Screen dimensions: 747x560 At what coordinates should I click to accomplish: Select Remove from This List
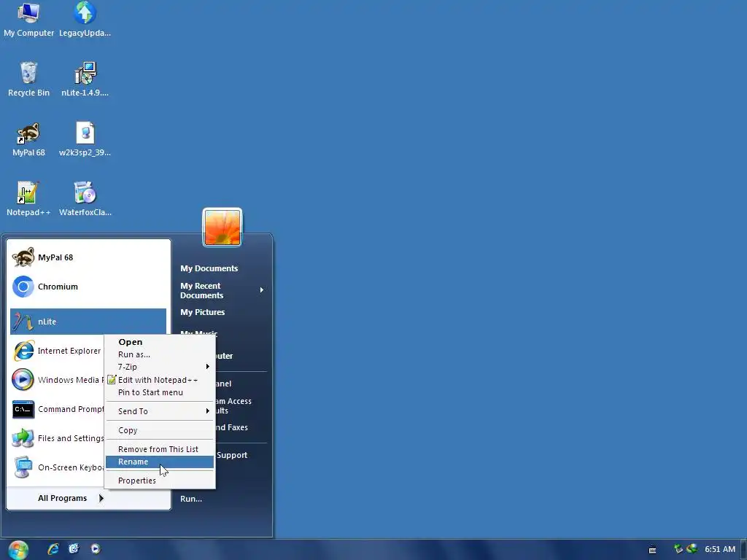[x=160, y=449]
